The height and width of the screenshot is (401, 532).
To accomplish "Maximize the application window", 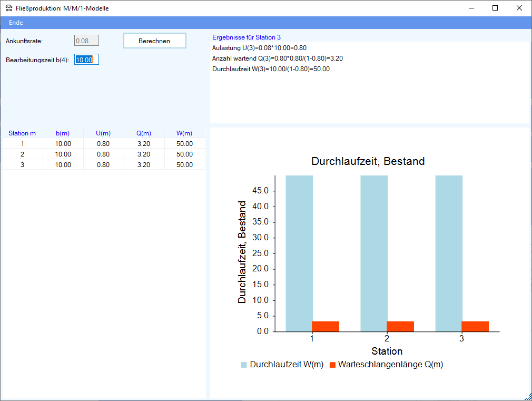I will coord(495,8).
